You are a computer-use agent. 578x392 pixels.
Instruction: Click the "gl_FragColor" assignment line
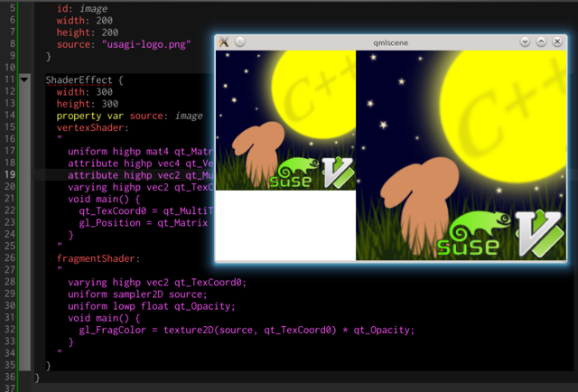click(x=247, y=330)
